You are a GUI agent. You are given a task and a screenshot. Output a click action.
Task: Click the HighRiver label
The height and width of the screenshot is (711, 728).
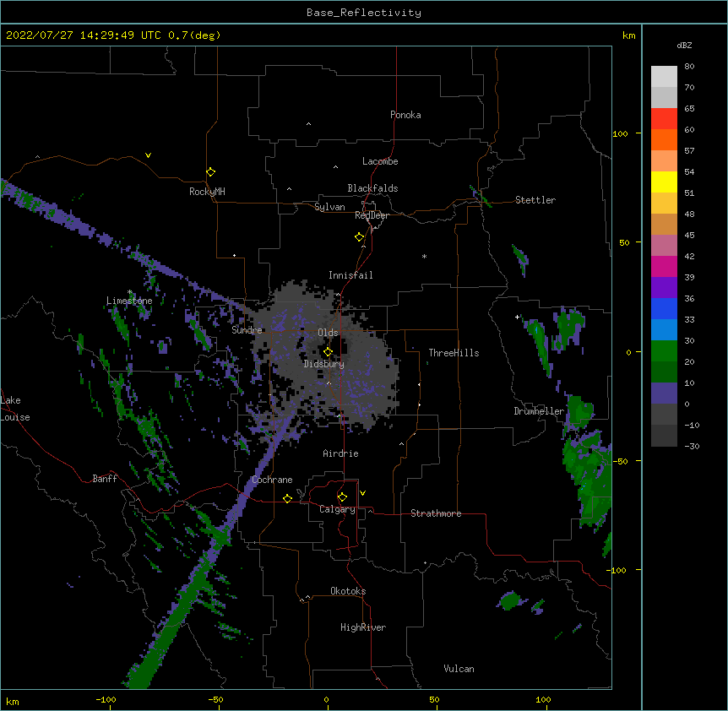[363, 627]
